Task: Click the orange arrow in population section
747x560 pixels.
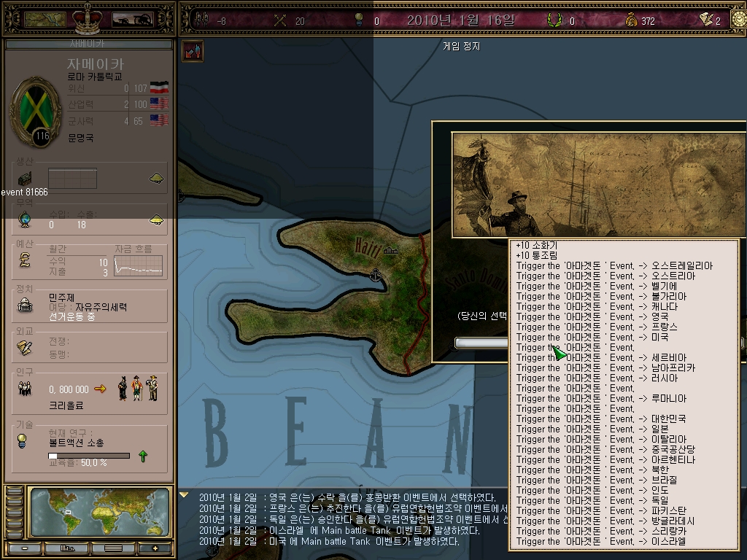Action: pyautogui.click(x=100, y=389)
